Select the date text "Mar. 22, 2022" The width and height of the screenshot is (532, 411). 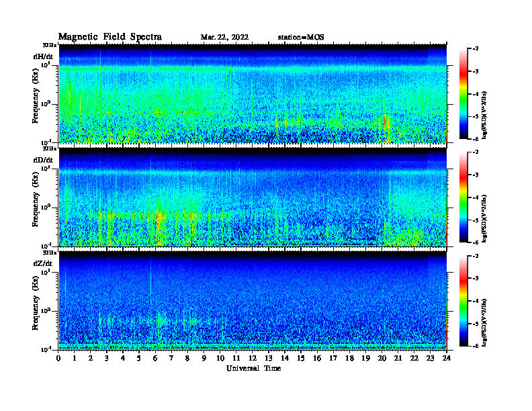tap(224, 37)
